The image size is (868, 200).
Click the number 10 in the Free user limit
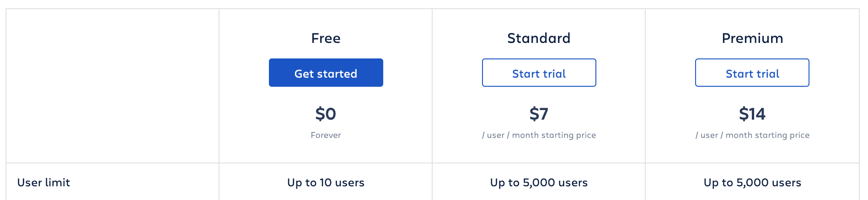(326, 183)
